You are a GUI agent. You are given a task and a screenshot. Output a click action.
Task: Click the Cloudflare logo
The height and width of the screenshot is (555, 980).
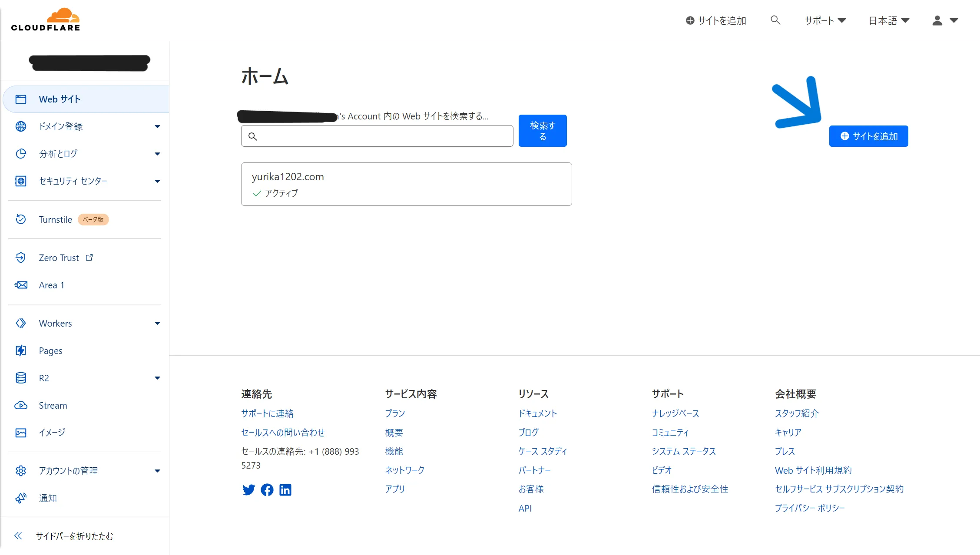coord(46,19)
